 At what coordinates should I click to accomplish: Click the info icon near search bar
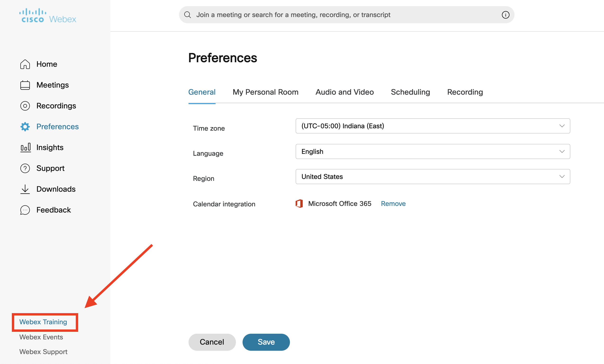(505, 15)
